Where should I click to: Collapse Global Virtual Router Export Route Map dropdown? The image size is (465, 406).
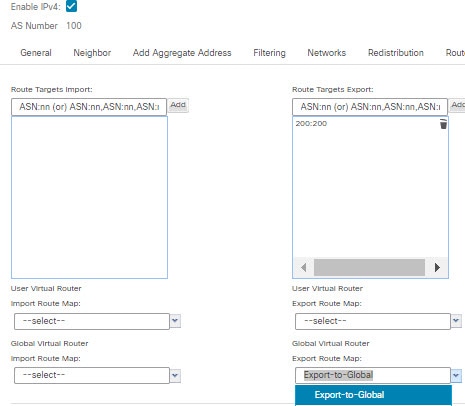tap(456, 376)
